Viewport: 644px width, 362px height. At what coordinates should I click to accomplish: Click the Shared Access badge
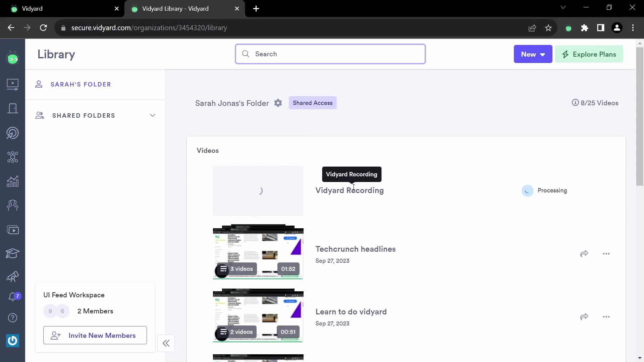click(313, 103)
